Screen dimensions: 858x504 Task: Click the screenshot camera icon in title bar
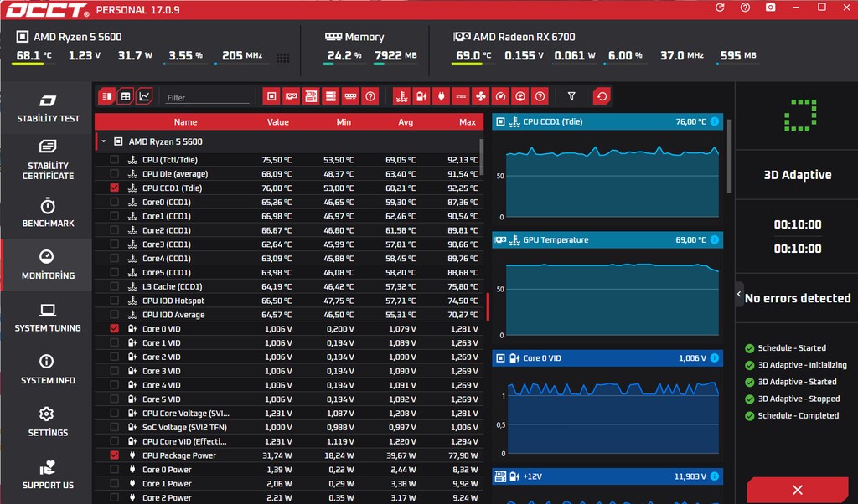[770, 8]
